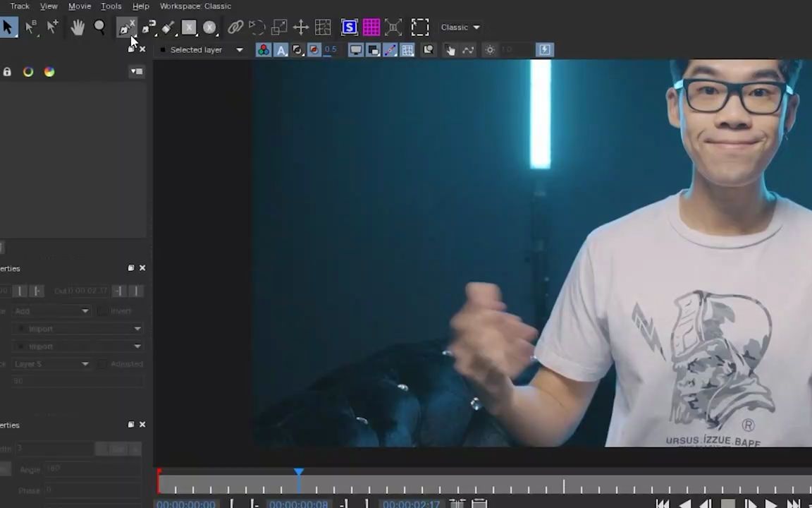Open the Stabilize module icon
The image size is (812, 508).
click(350, 27)
